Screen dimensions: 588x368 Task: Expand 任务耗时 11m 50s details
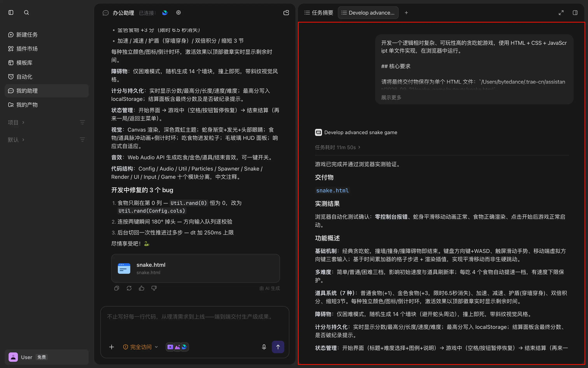point(338,147)
